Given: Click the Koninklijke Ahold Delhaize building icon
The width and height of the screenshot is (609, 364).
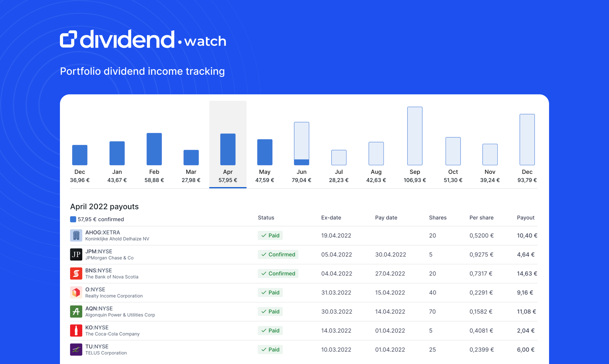Looking at the screenshot, I should click(76, 235).
